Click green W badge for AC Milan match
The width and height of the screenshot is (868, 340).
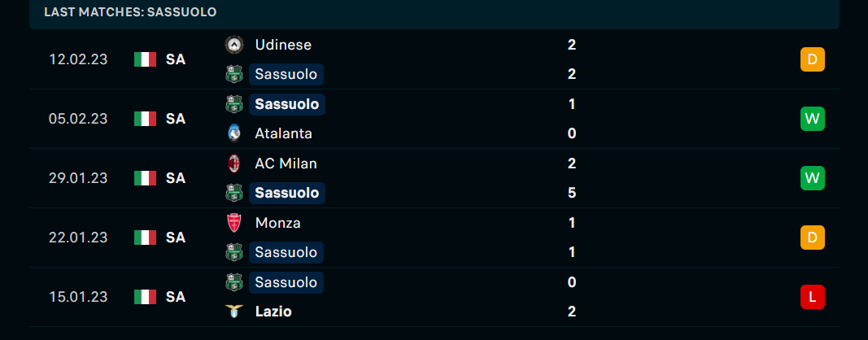(812, 178)
